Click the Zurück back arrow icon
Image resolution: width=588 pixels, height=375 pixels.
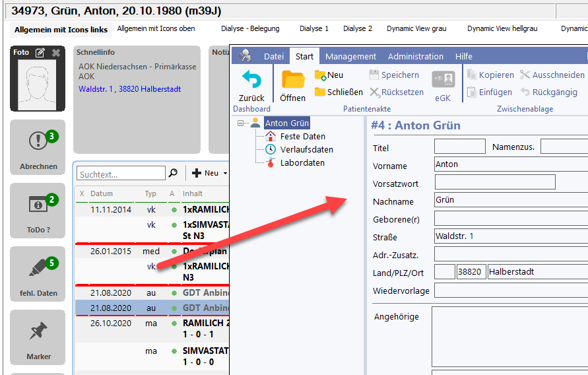pyautogui.click(x=251, y=80)
